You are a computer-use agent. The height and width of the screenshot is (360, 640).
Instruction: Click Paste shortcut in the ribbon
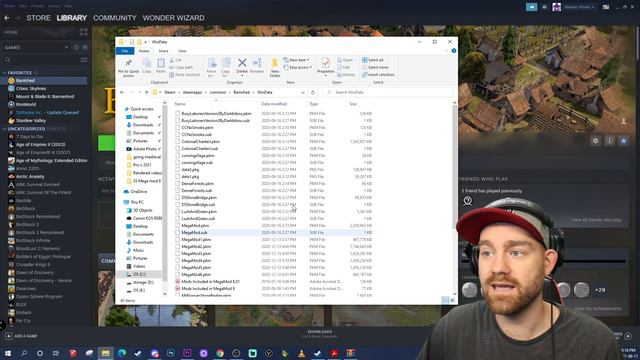point(184,75)
